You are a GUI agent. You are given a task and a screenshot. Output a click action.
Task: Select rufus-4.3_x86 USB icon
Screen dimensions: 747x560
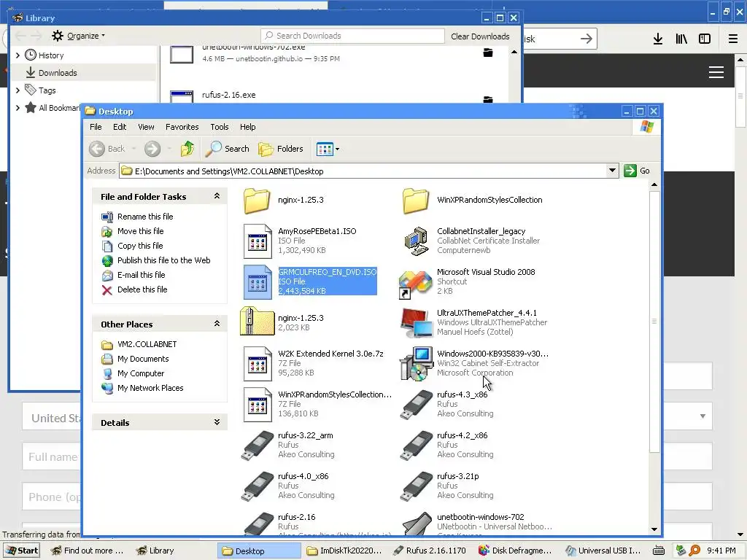click(416, 405)
